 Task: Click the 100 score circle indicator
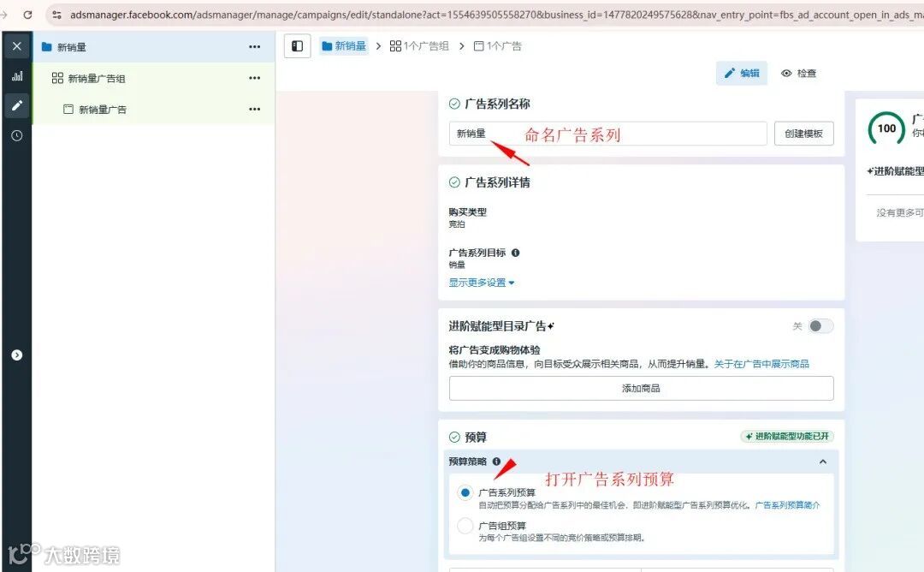coord(886,128)
